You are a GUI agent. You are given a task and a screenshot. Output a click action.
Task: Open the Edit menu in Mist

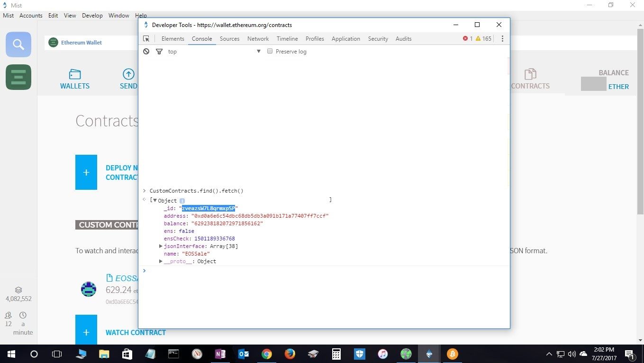(53, 16)
